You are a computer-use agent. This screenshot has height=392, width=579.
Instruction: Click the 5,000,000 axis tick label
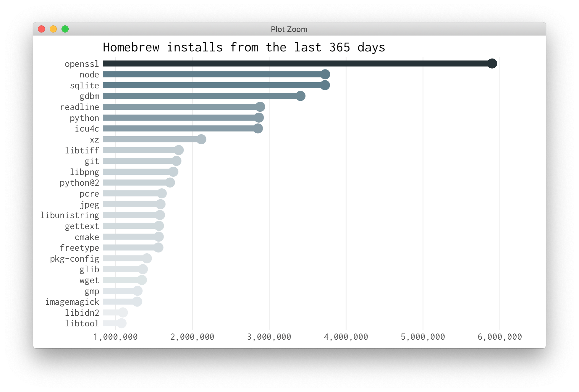coord(423,337)
